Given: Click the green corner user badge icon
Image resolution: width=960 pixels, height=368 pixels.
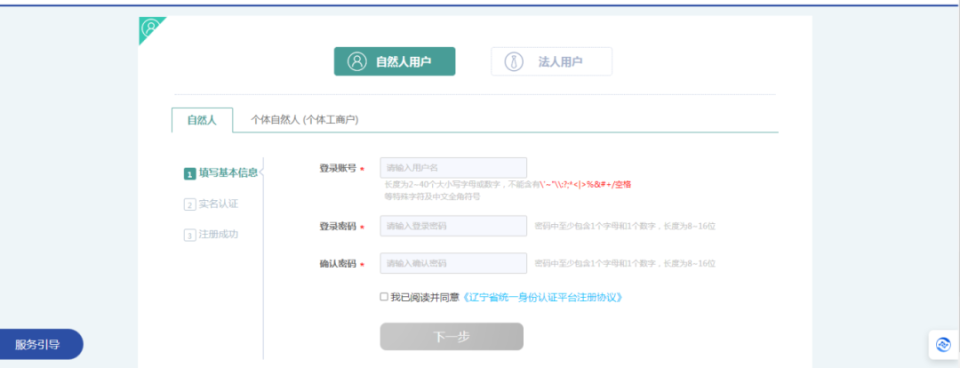Looking at the screenshot, I should click(x=149, y=27).
